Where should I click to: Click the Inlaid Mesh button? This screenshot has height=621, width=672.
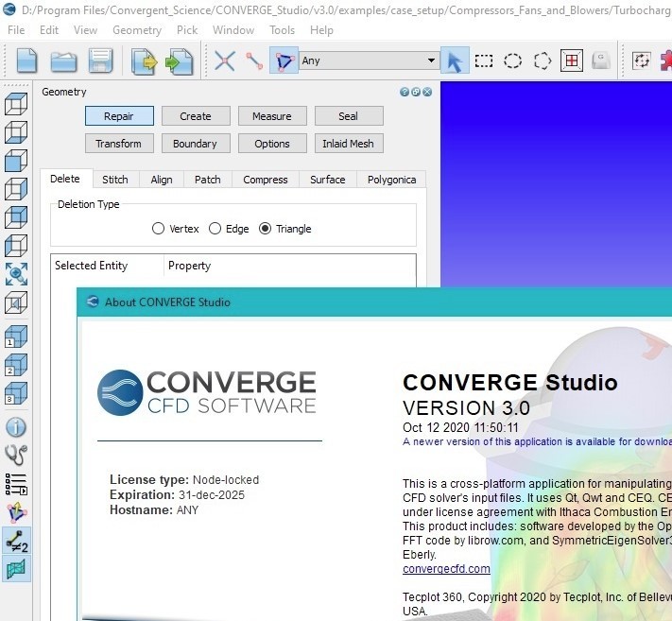point(348,144)
